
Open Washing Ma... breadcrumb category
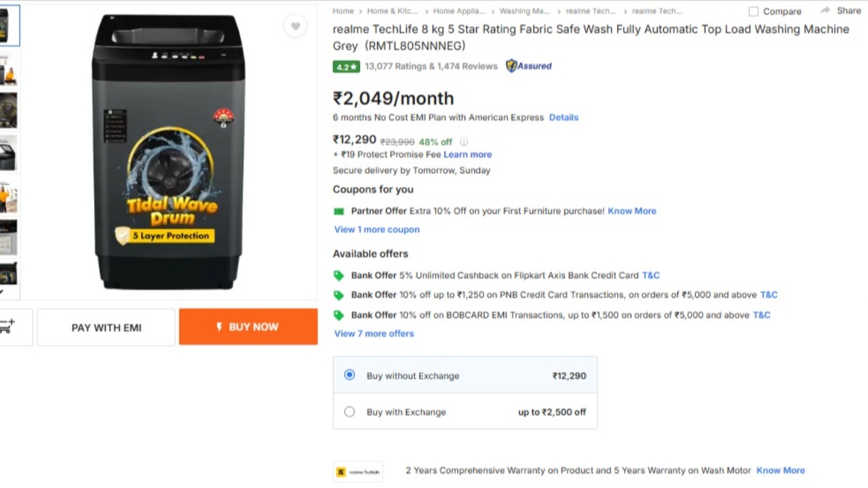point(525,11)
